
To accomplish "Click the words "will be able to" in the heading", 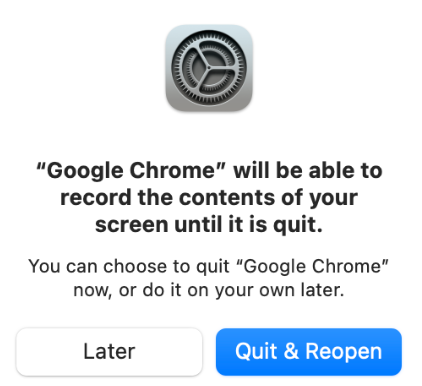I will [x=308, y=171].
